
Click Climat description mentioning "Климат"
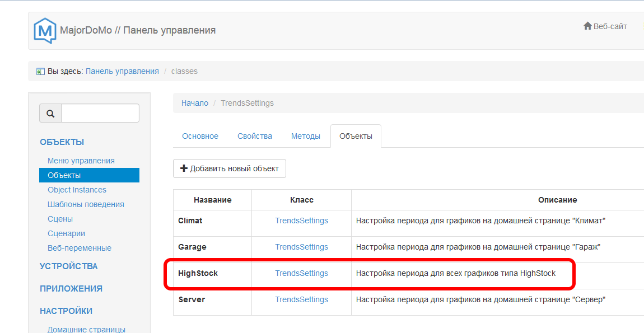(481, 221)
